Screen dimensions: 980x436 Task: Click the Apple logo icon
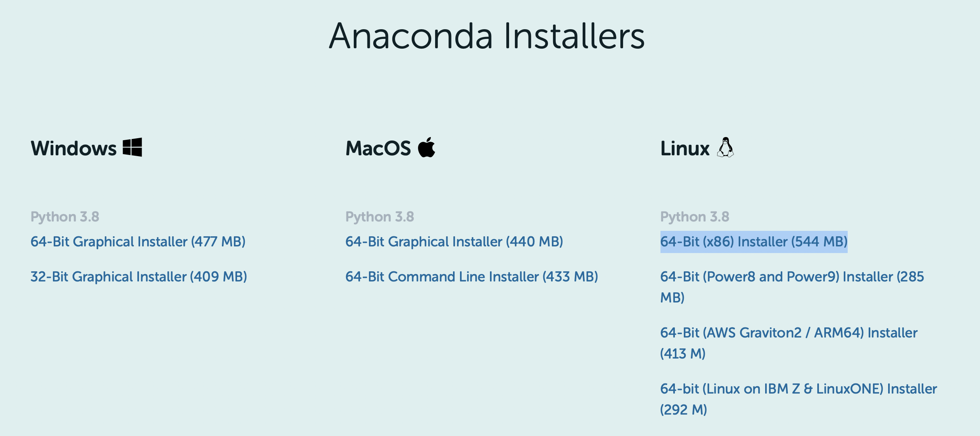(x=427, y=148)
